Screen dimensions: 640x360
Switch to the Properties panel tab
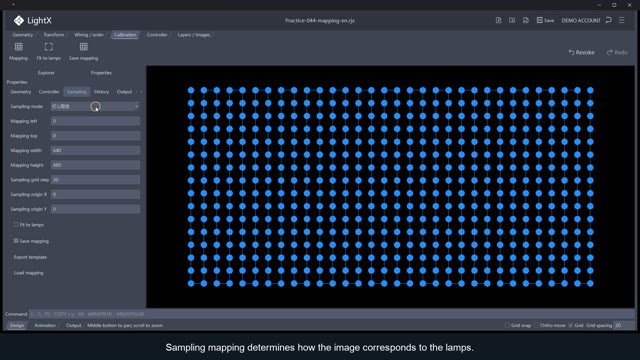101,73
